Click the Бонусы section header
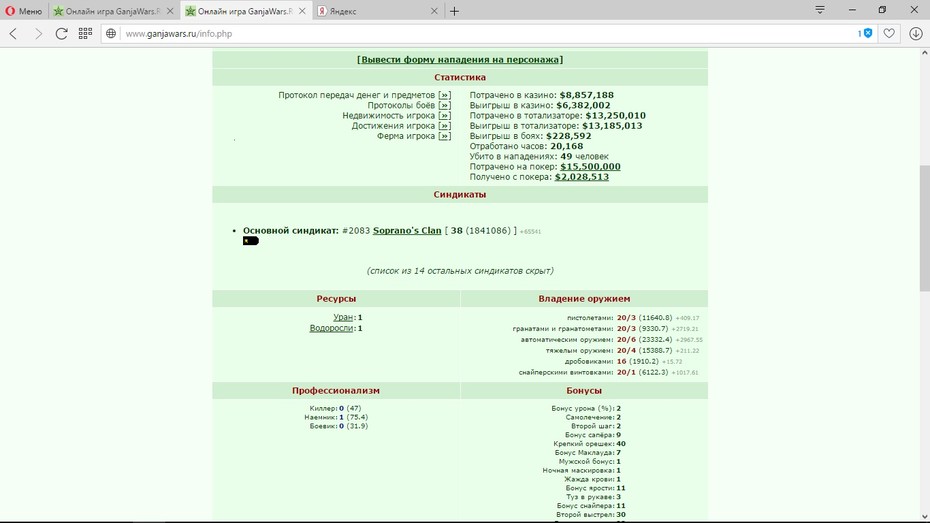930x523 pixels. (x=584, y=391)
